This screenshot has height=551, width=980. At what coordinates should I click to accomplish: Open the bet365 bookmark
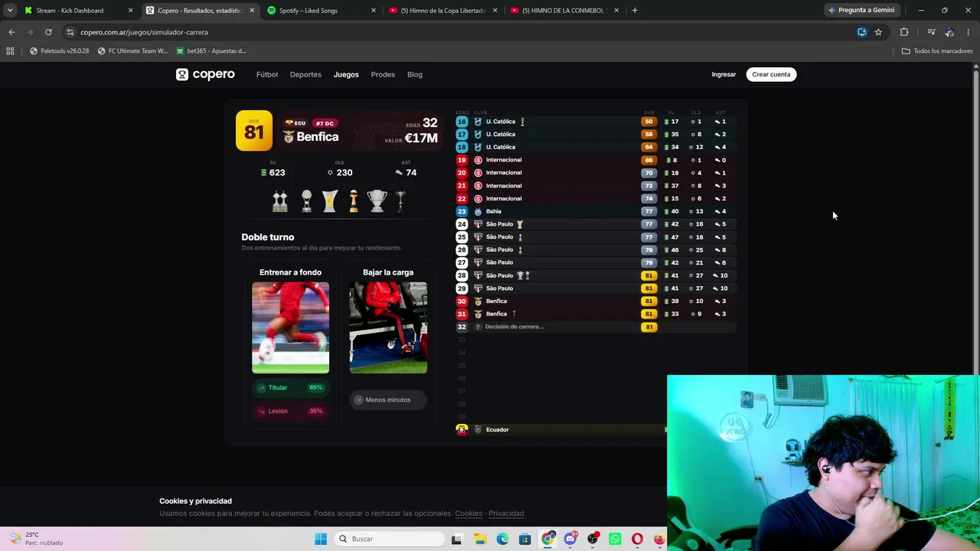point(211,51)
